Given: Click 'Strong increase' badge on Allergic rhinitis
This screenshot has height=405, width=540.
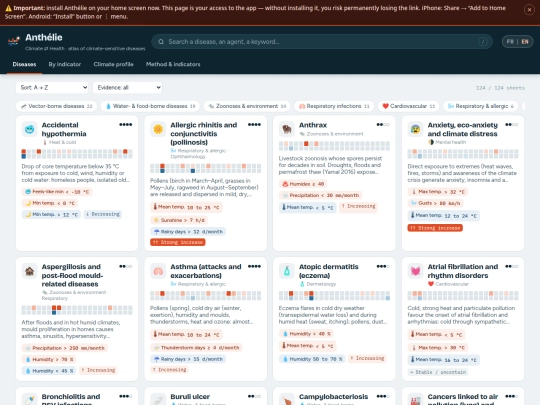Looking at the screenshot, I should [x=178, y=242].
